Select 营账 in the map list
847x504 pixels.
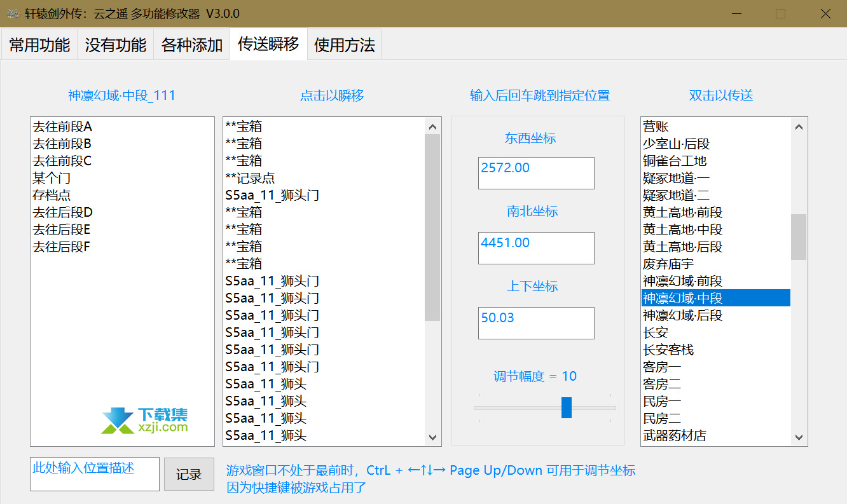click(716, 126)
